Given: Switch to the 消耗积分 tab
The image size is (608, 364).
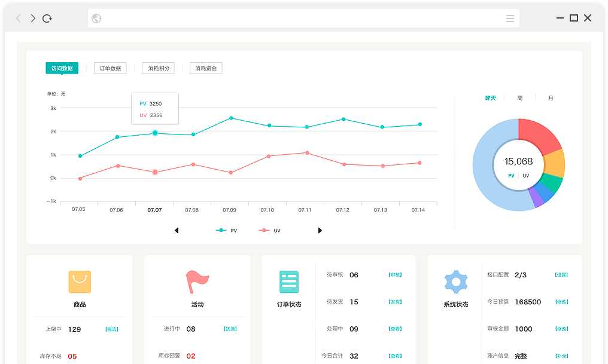Looking at the screenshot, I should point(158,68).
